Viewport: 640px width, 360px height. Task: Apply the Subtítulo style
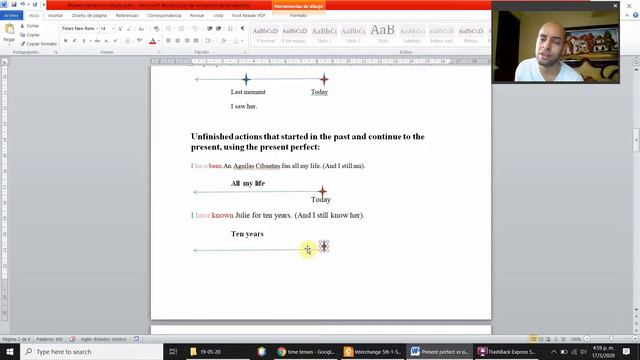(x=412, y=35)
